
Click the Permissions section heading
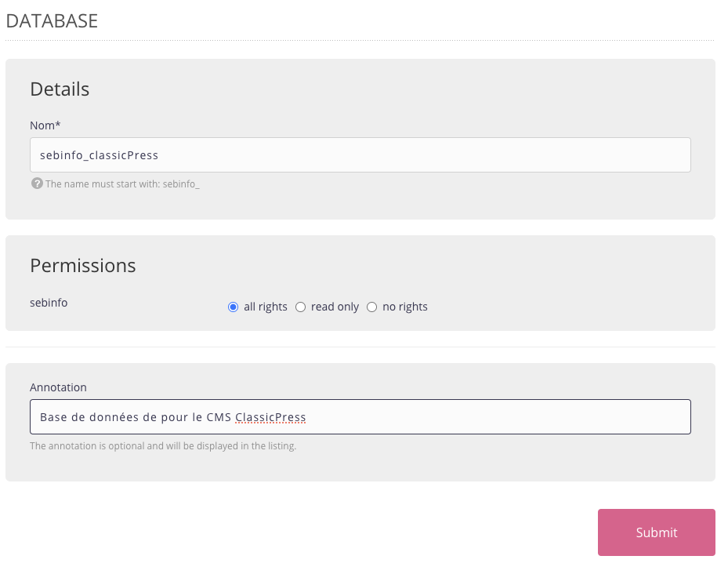[x=83, y=266]
